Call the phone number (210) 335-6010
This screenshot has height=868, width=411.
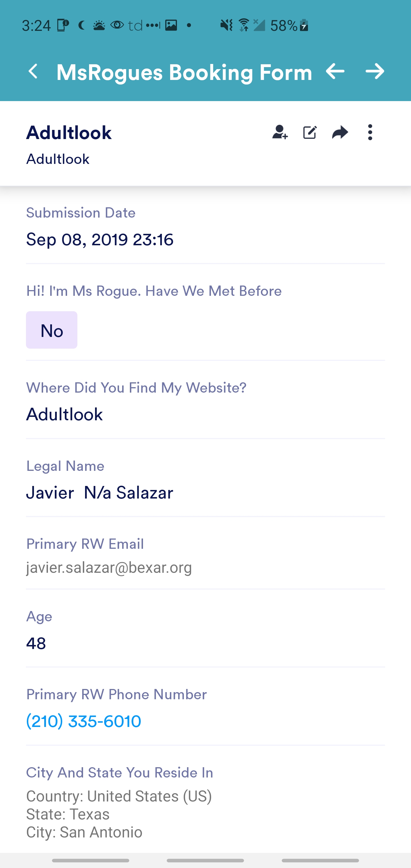(x=84, y=721)
